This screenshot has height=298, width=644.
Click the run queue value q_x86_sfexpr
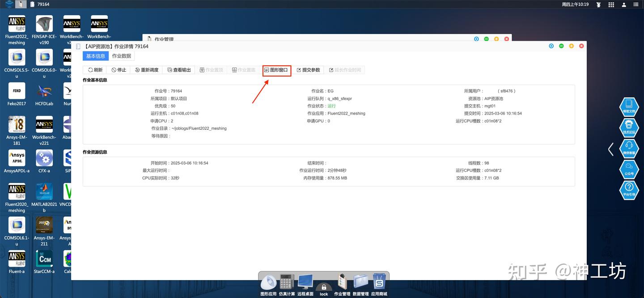pyautogui.click(x=339, y=98)
